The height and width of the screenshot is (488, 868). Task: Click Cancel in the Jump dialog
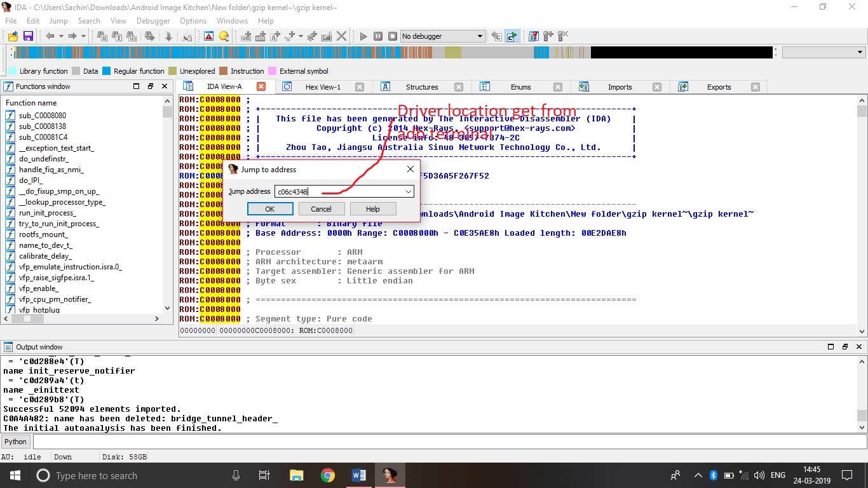pyautogui.click(x=321, y=209)
